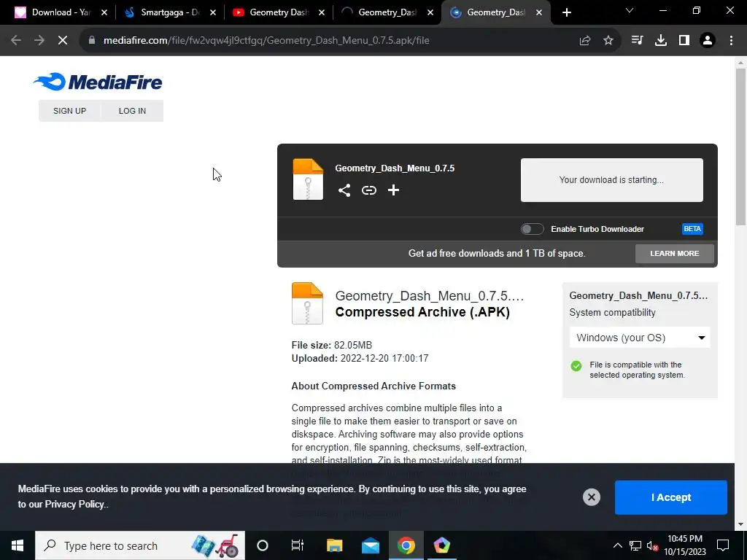This screenshot has width=747, height=560.
Task: Click 'About Compressed Archive Formats' heading
Action: coord(373,386)
